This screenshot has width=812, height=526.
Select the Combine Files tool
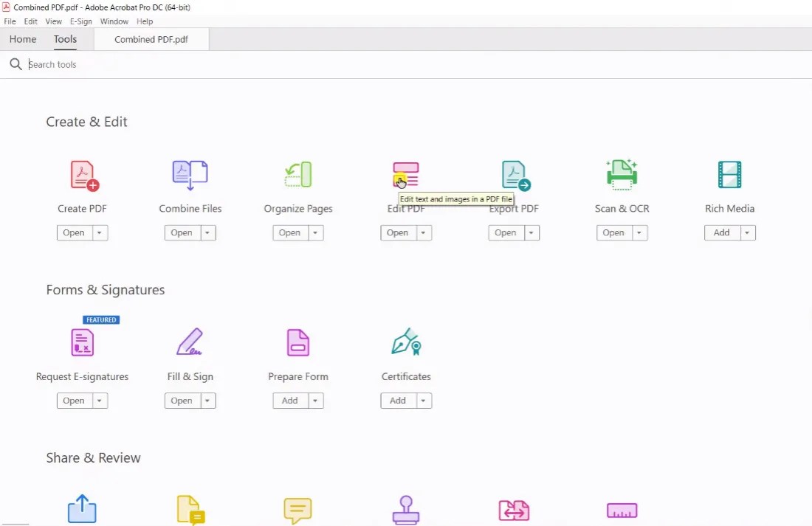coord(190,175)
